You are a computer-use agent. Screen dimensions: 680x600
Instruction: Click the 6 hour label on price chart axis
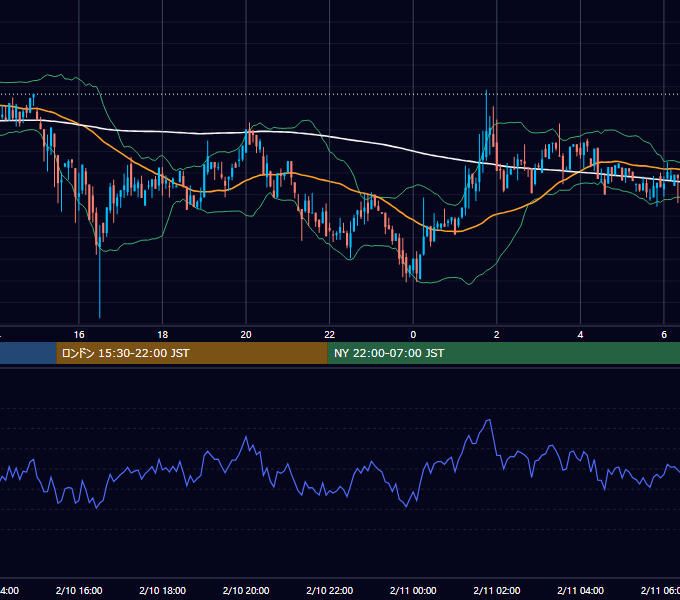pos(664,335)
